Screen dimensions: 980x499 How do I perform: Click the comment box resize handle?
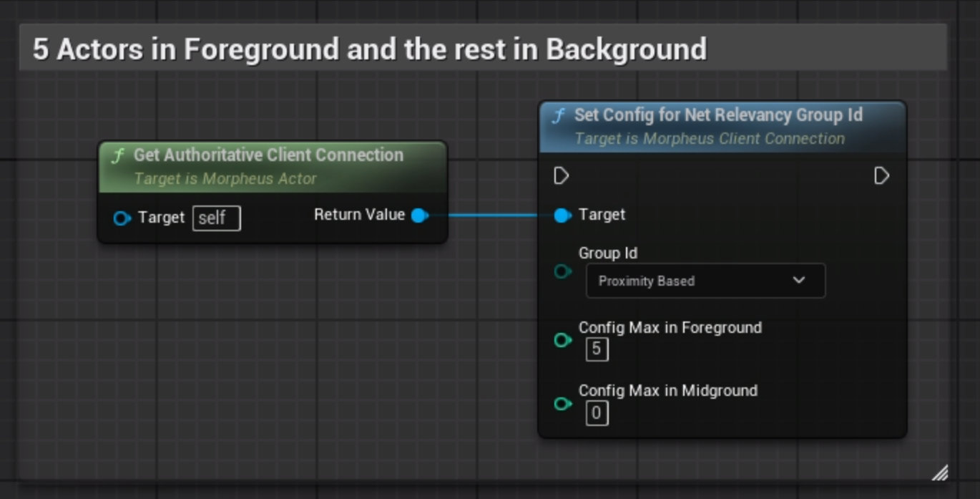tap(940, 472)
